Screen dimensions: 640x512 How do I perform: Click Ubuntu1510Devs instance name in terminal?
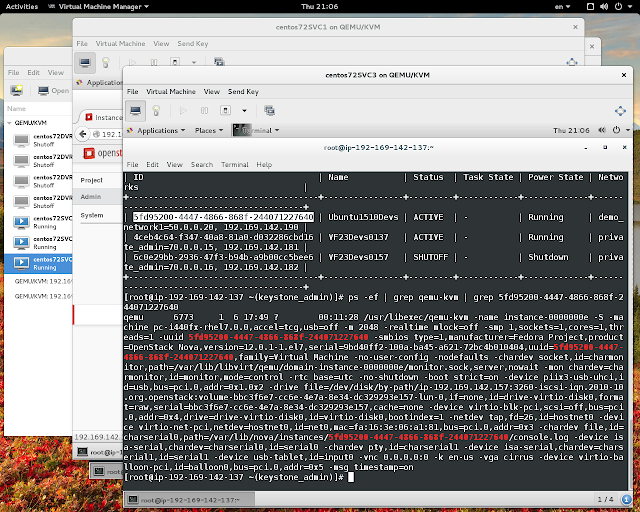point(363,217)
